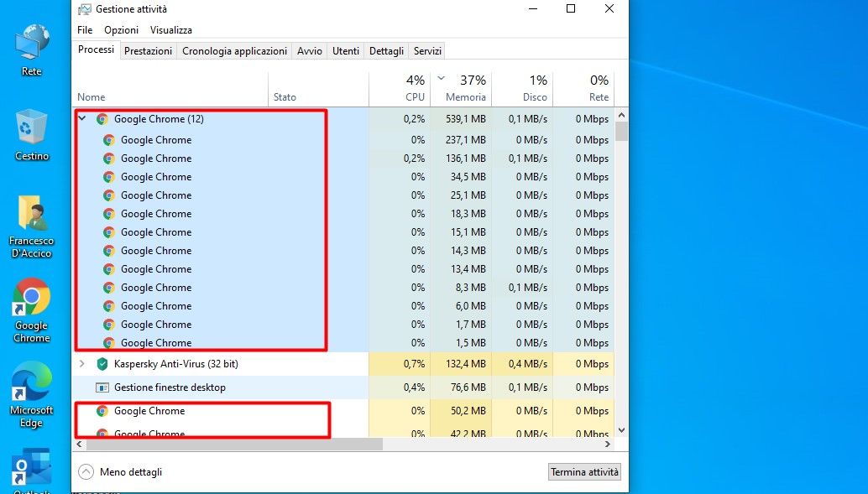
Task: Click the 76,6 MB memory value
Action: (468, 387)
